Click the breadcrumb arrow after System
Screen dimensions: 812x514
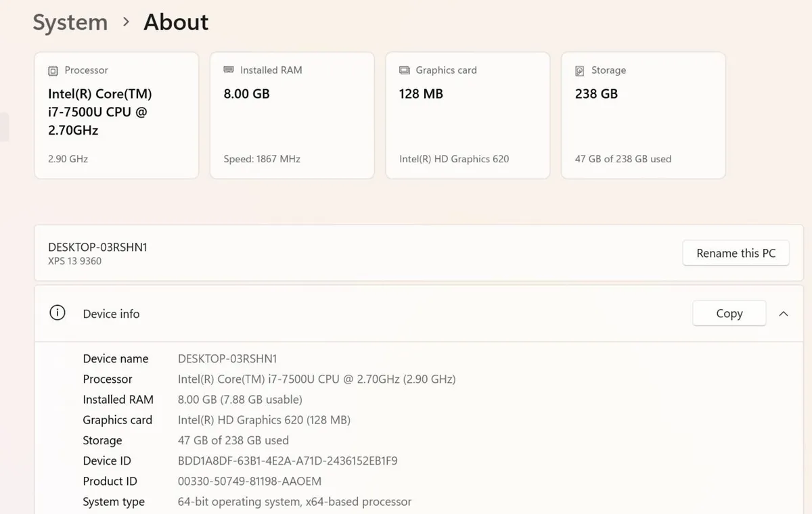[126, 22]
